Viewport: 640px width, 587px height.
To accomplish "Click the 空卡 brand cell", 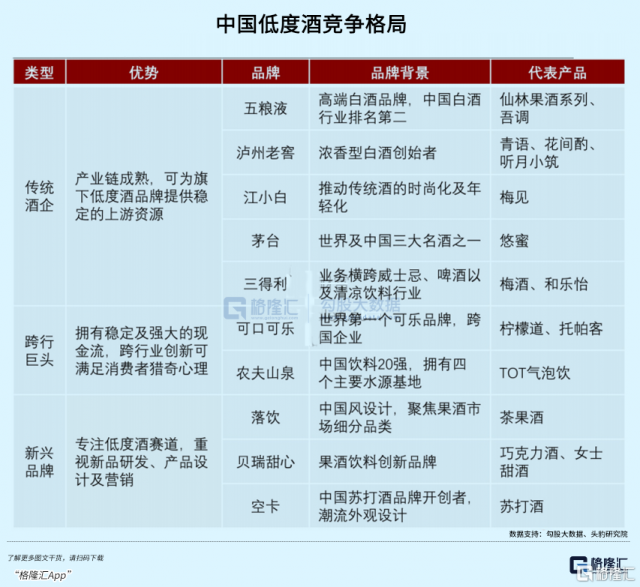I will 265,506.
